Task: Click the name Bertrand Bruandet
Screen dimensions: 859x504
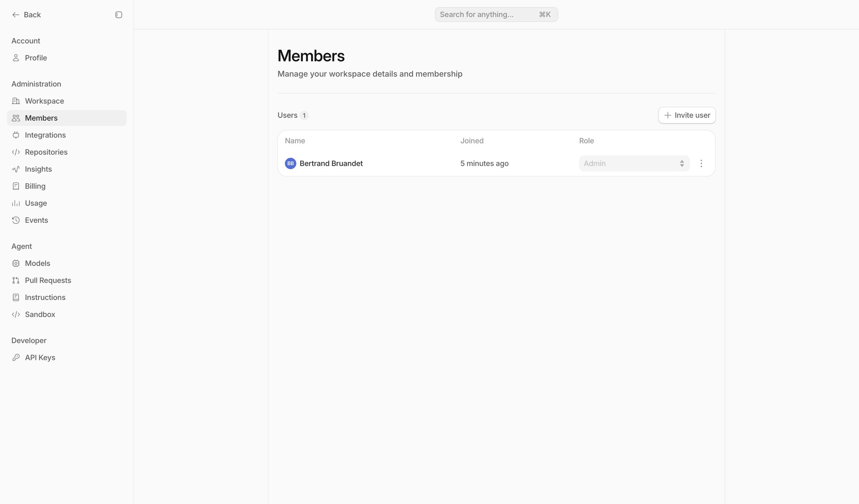Action: pos(331,163)
